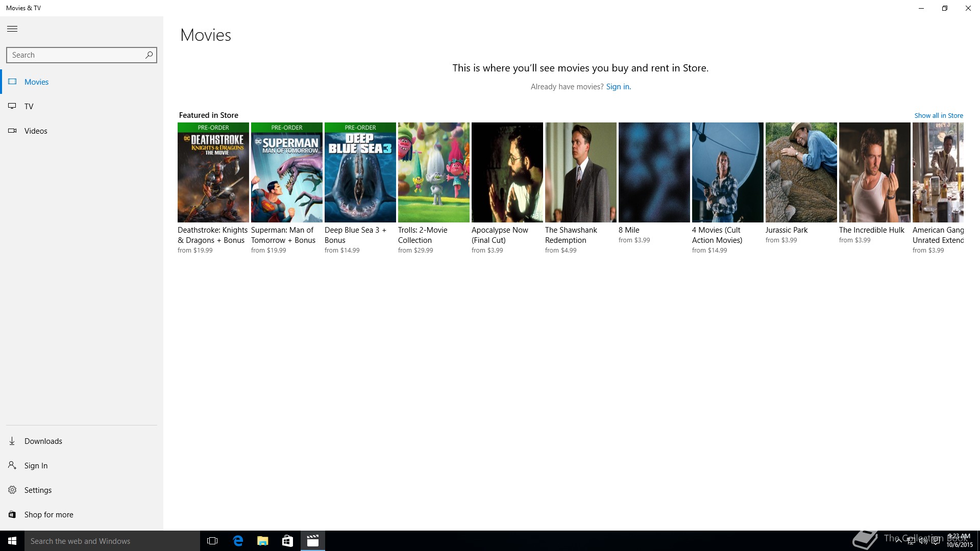Click the Deathstroke: Knights & Dragons title text
The width and height of the screenshot is (980, 551).
(x=213, y=235)
